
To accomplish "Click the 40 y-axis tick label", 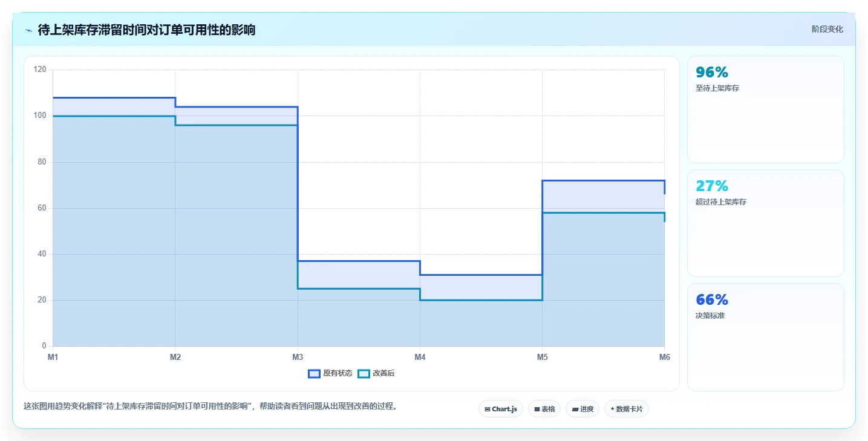I will click(x=42, y=254).
